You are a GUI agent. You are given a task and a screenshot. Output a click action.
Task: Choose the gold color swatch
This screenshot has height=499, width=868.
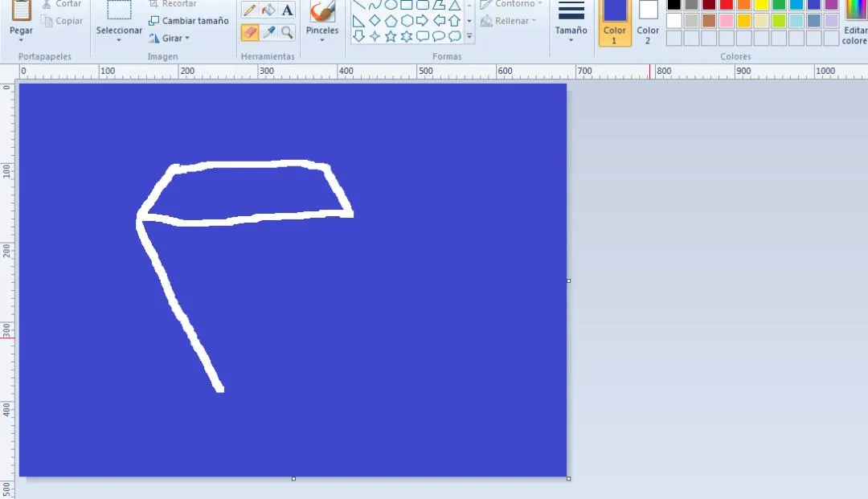click(744, 21)
